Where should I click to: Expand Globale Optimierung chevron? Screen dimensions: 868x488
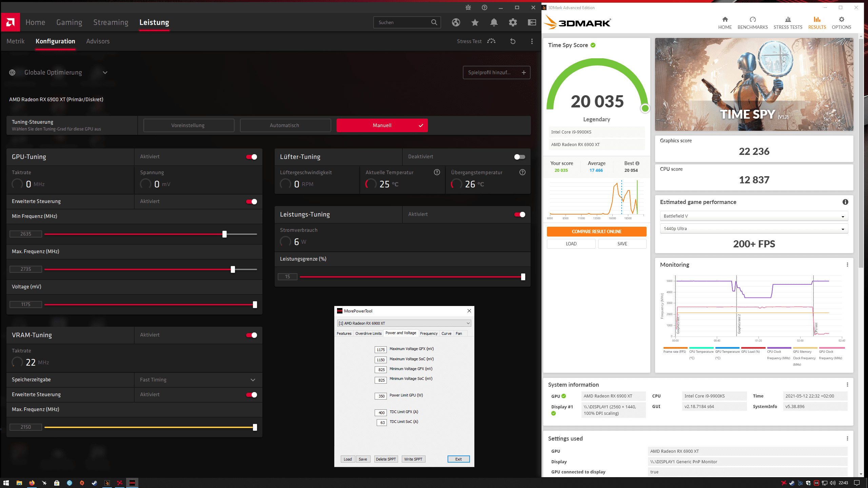pos(105,73)
